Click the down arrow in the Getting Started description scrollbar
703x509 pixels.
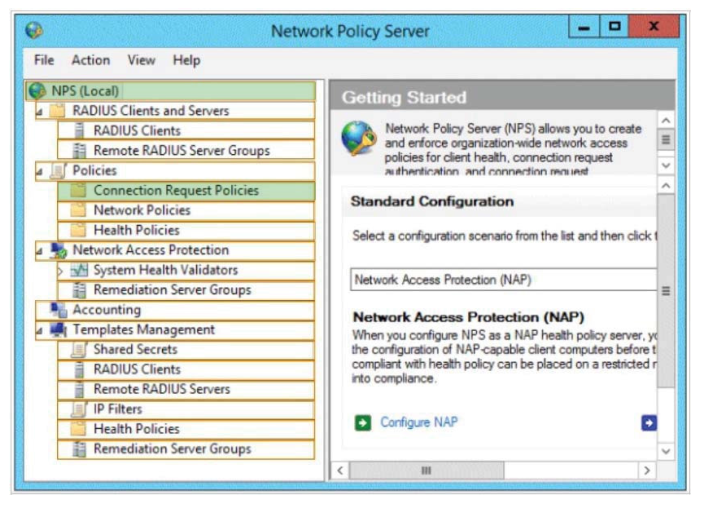(666, 165)
